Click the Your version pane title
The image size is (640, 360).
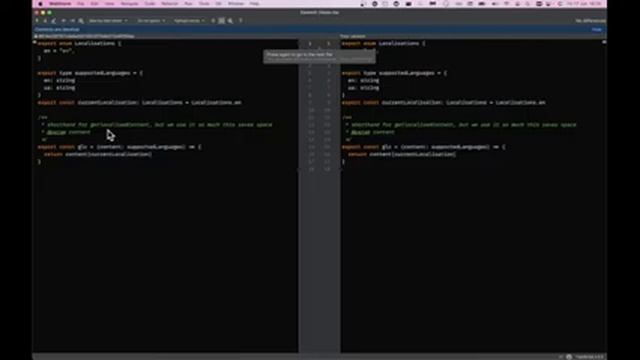[x=353, y=36]
